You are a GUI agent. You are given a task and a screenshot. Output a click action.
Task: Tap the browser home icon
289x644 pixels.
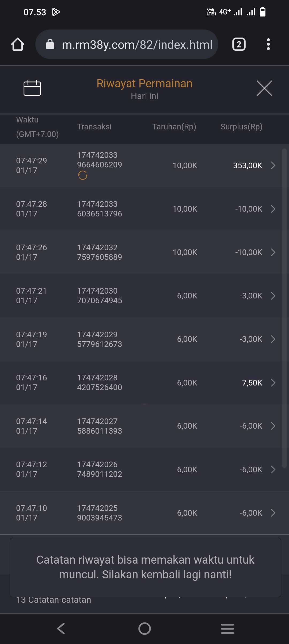18,44
